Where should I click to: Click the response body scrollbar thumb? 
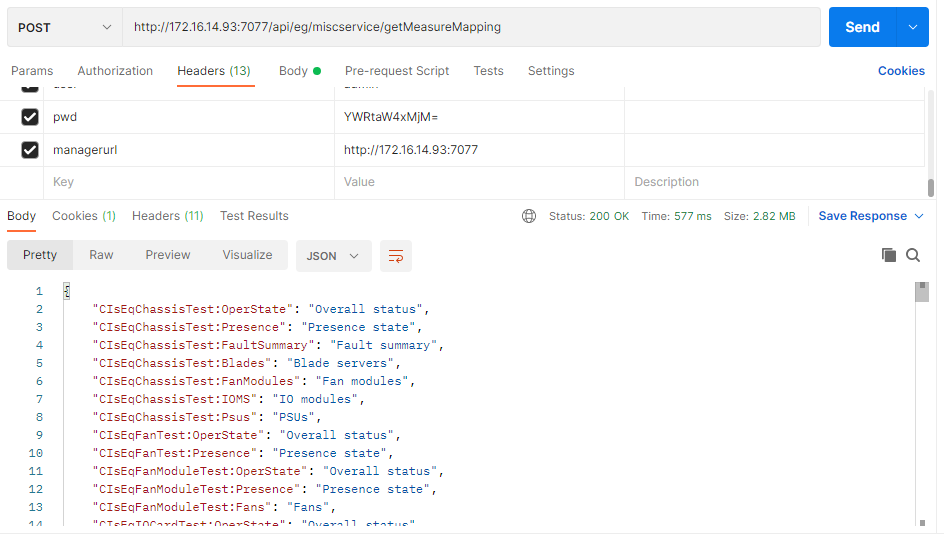pyautogui.click(x=922, y=292)
